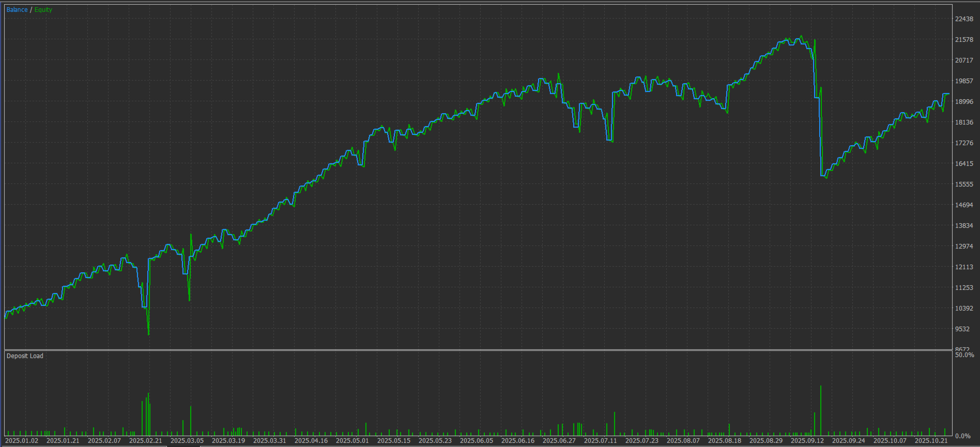Image resolution: width=980 pixels, height=447 pixels.
Task: Click the 2025.02.21 date label
Action: point(146,441)
